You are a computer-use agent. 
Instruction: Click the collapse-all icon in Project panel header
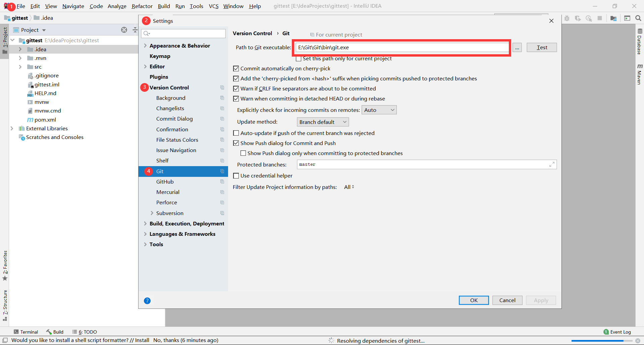point(135,30)
